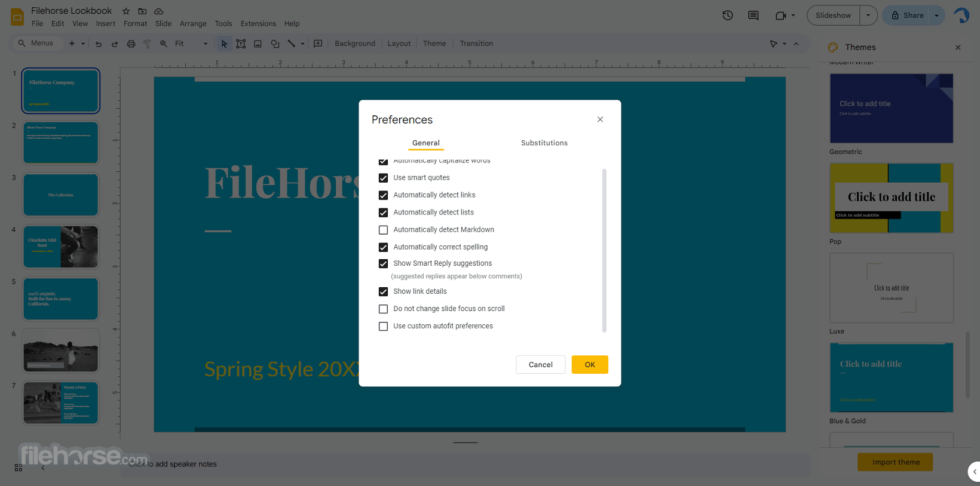980x486 pixels.
Task: Toggle Automatically detect lists checkbox
Action: coord(383,213)
